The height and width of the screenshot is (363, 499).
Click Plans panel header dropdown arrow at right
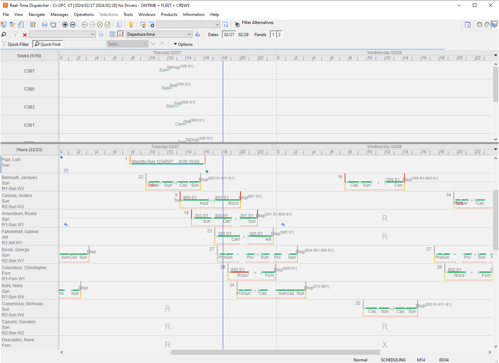[x=495, y=149]
